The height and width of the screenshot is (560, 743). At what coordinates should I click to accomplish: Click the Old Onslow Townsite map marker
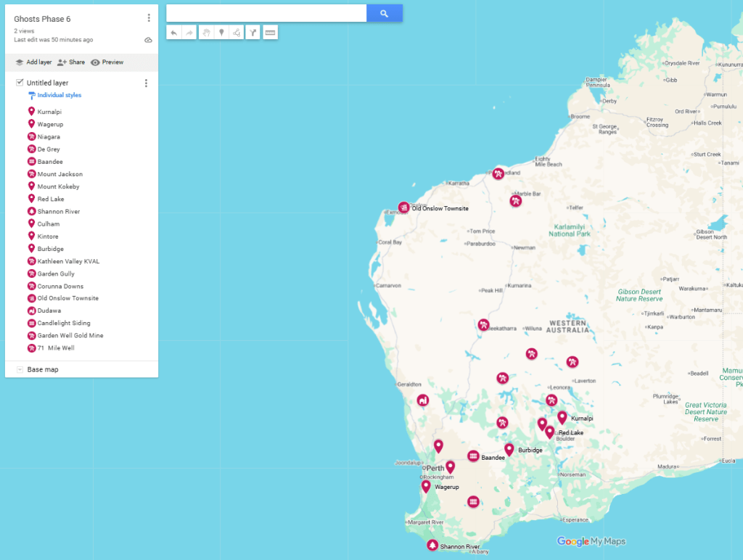click(403, 207)
